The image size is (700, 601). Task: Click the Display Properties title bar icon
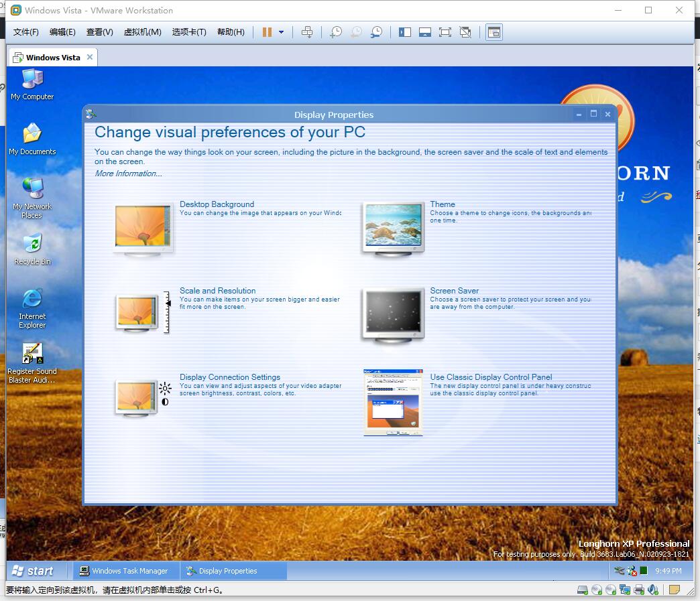(91, 114)
